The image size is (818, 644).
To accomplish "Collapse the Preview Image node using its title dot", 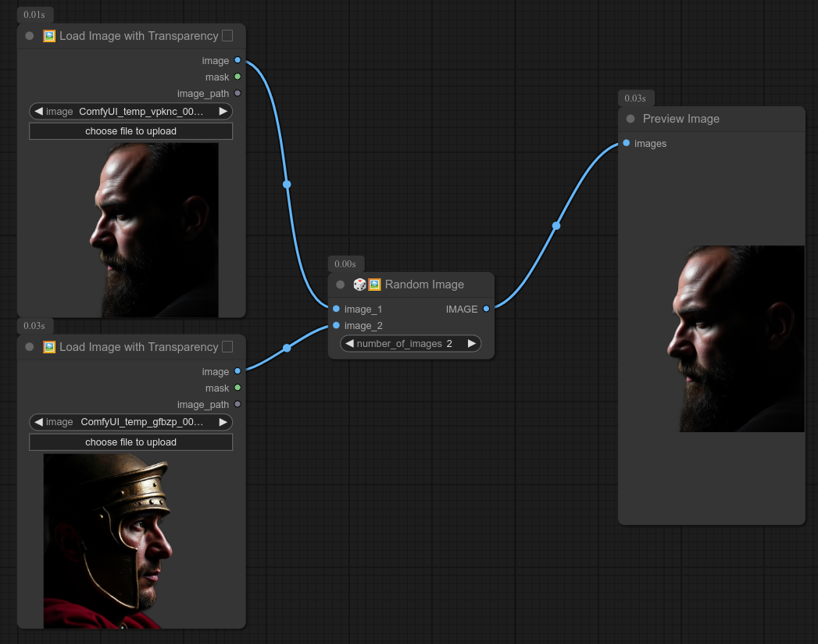I will [x=630, y=119].
